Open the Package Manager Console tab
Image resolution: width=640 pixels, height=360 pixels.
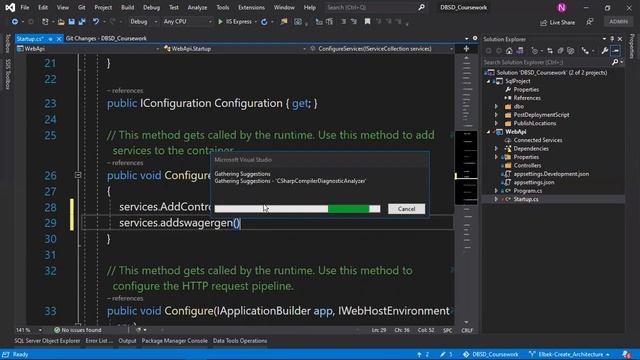175,341
